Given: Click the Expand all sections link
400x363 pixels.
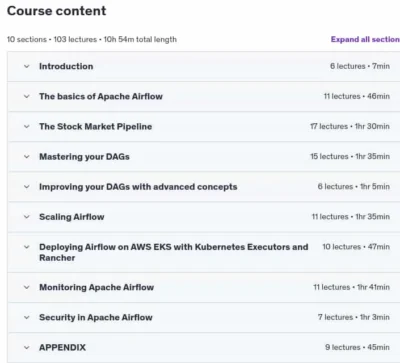Looking at the screenshot, I should (365, 39).
